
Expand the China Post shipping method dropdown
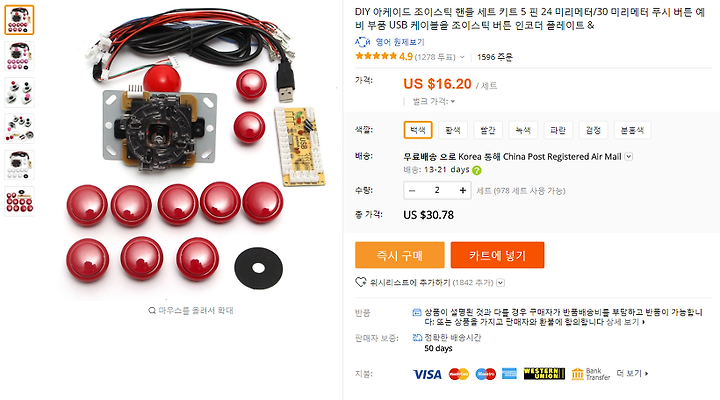629,157
